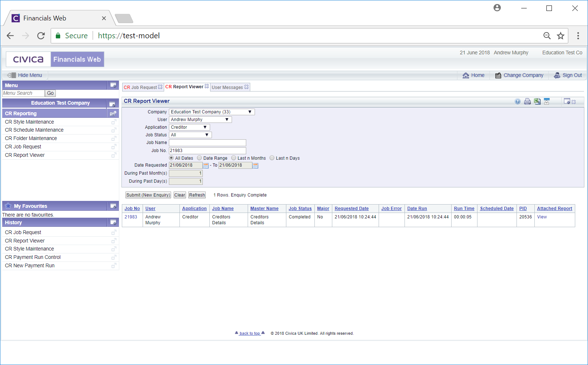Screen dimensions: 588x365
Task: Print the CR Report Viewer page
Action: point(527,101)
